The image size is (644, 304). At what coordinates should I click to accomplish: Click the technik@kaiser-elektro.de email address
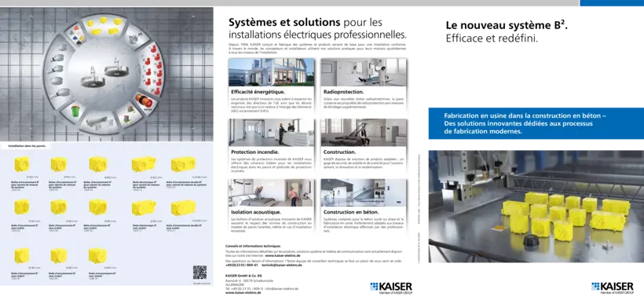coord(282,265)
